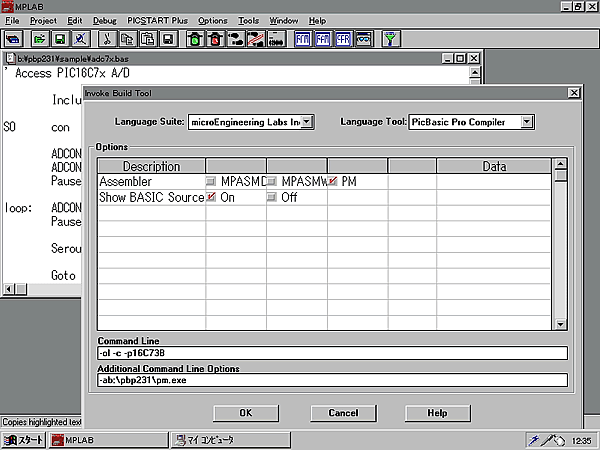Click the red traffic light halt icon

(x=212, y=39)
